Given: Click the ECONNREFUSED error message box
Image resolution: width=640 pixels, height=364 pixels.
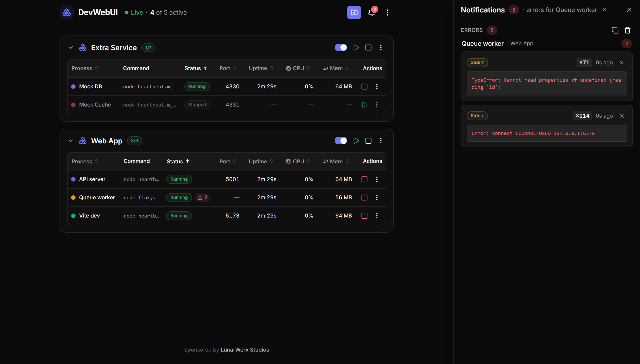Looking at the screenshot, I should [546, 133].
